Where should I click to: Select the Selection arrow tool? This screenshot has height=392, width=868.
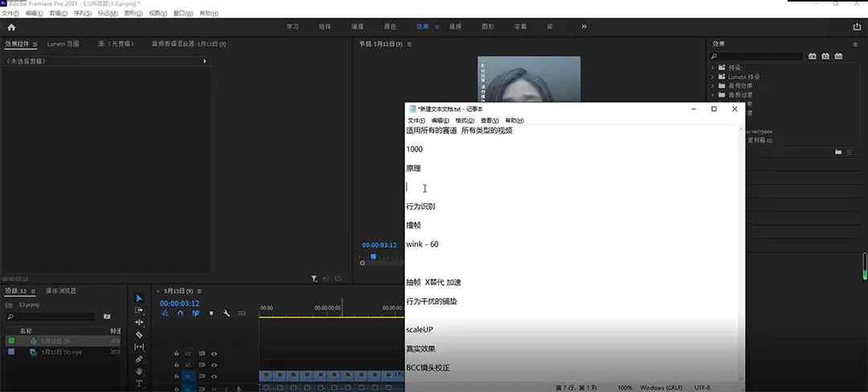point(139,298)
